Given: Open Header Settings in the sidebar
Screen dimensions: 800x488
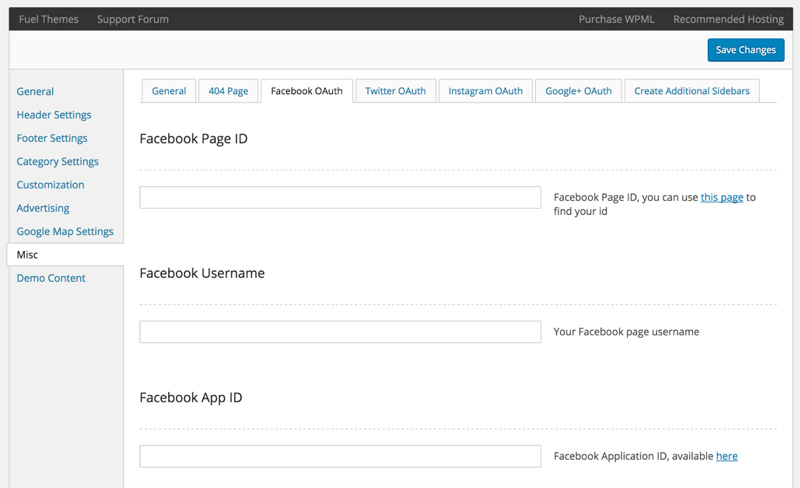Looking at the screenshot, I should click(54, 115).
